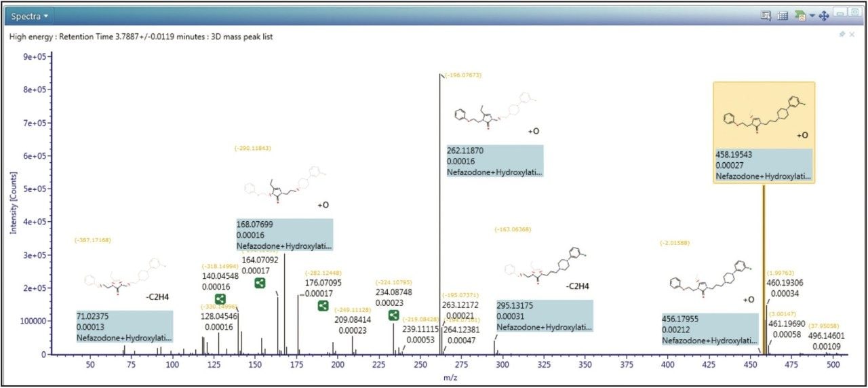Click the annotation list icon in Spectra toolbar

766,15
